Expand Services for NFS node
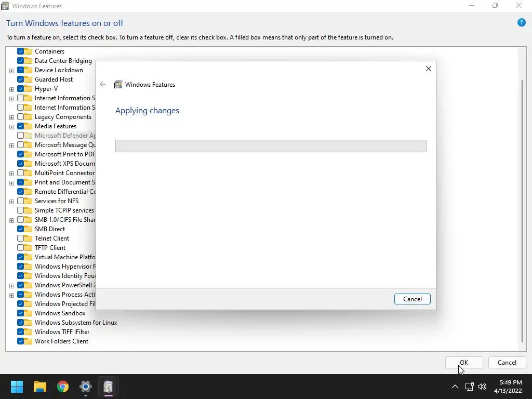 point(11,202)
